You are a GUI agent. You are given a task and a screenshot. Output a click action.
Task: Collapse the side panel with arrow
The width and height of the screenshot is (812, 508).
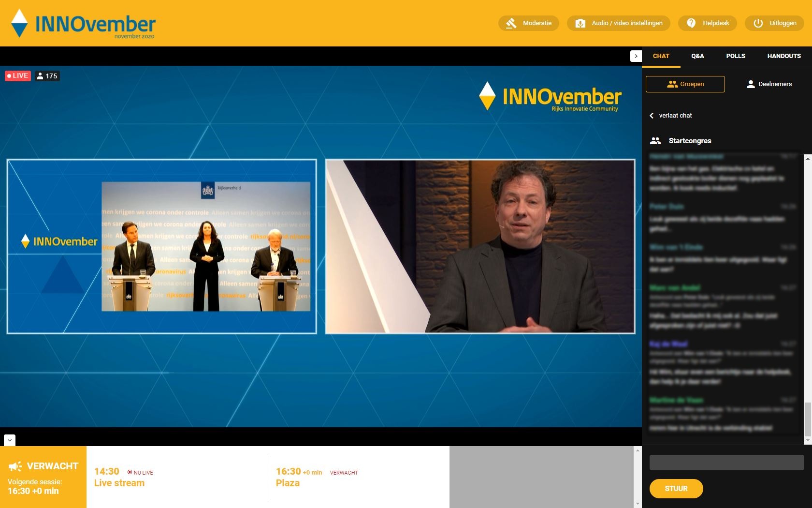(x=636, y=56)
